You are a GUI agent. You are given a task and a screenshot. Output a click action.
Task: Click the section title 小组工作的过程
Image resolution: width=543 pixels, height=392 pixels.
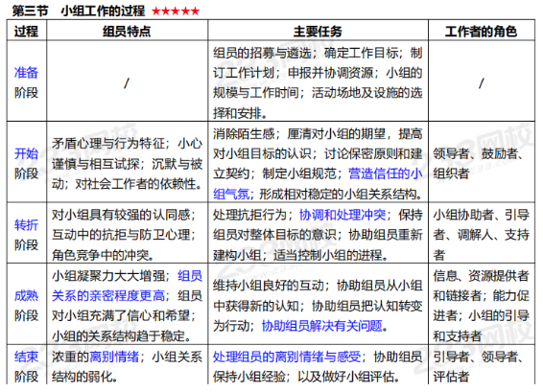(x=103, y=12)
